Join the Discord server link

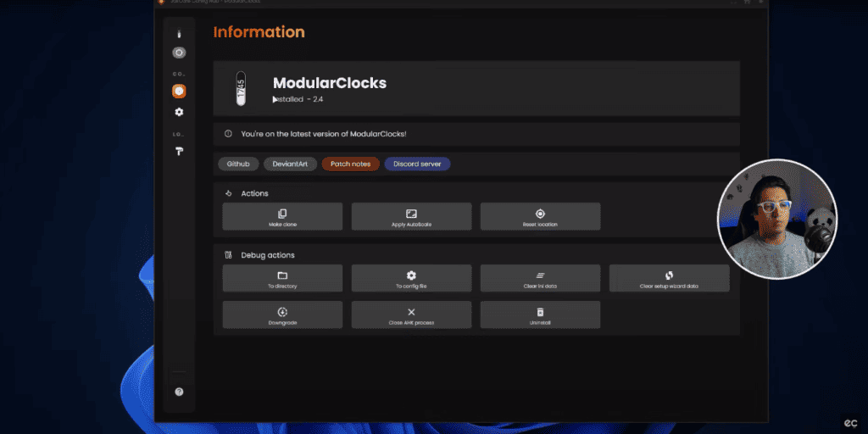click(x=417, y=164)
